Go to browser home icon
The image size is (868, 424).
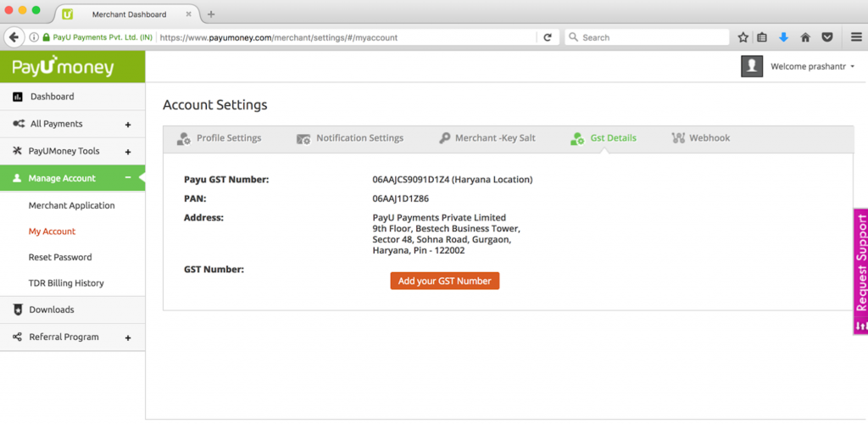[x=805, y=37]
